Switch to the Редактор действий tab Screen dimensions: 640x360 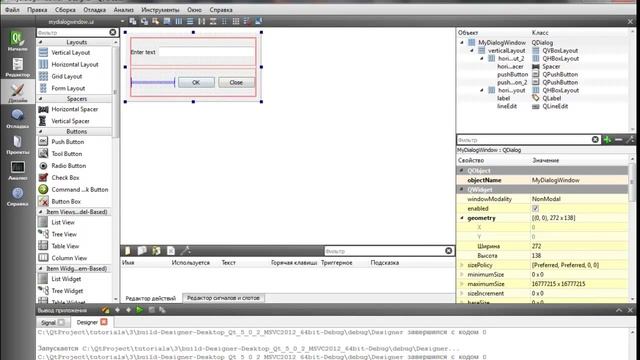pyautogui.click(x=151, y=298)
